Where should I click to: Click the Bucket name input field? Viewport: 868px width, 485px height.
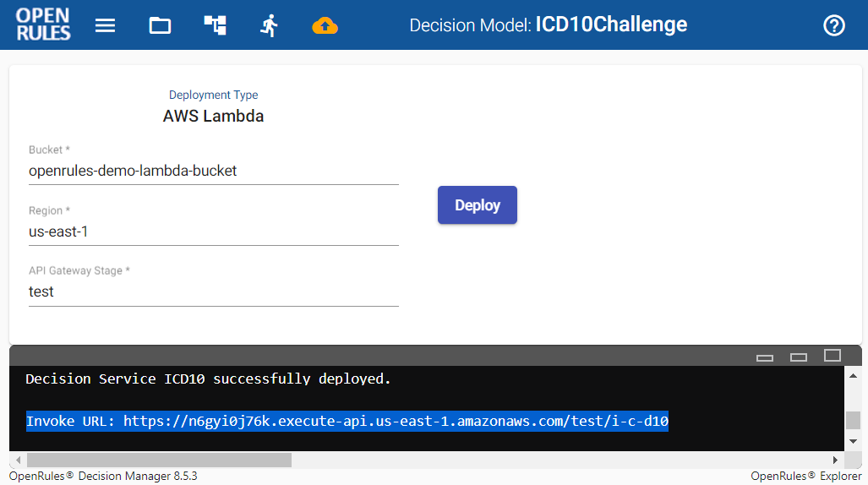pos(213,171)
